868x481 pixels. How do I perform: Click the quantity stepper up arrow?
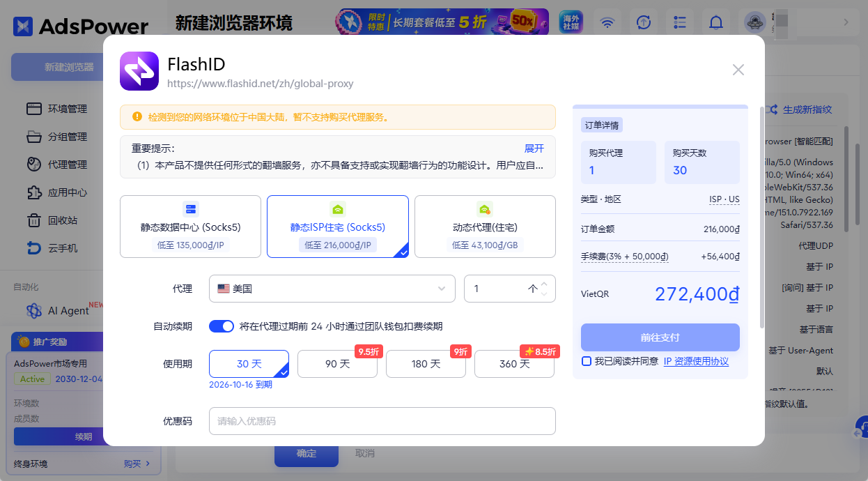click(x=545, y=284)
